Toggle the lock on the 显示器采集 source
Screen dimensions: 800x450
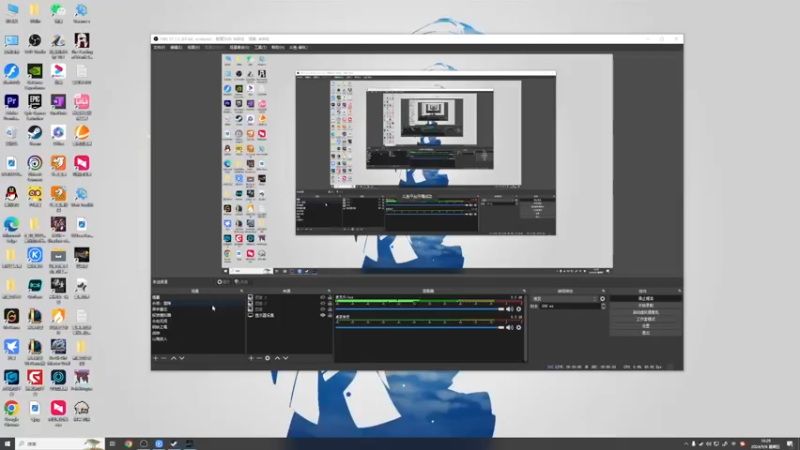click(330, 315)
